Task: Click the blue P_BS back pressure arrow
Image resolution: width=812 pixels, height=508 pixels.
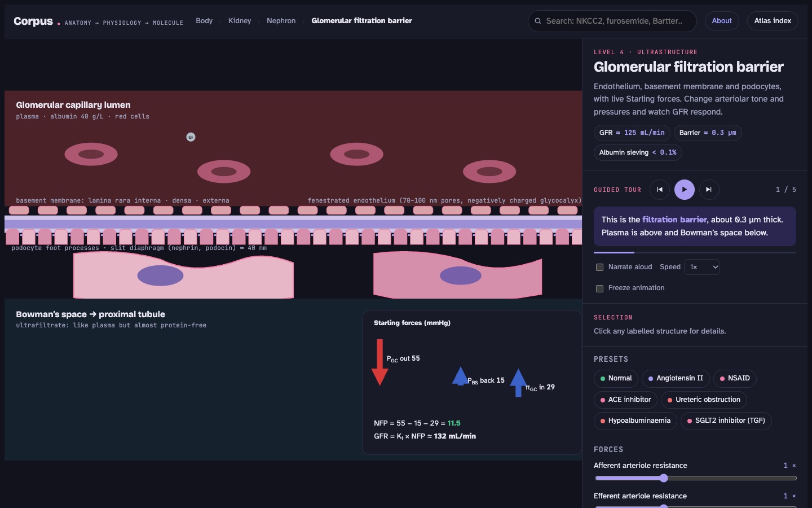Action: (460, 376)
